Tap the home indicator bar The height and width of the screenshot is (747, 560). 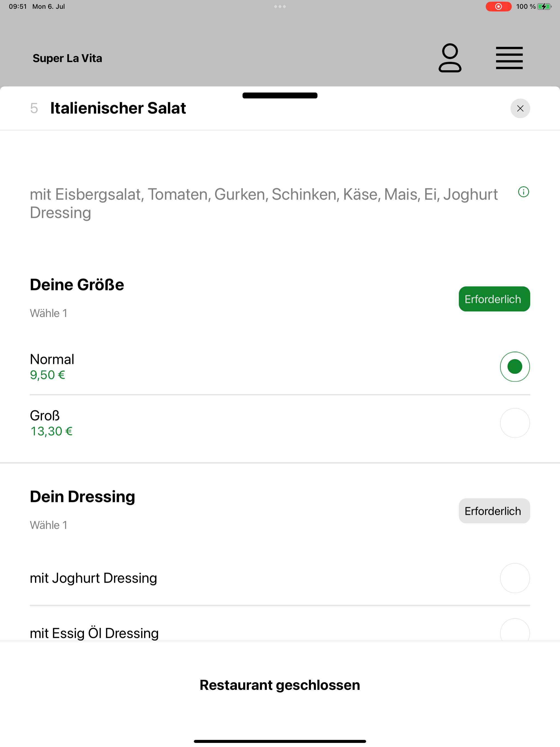280,741
